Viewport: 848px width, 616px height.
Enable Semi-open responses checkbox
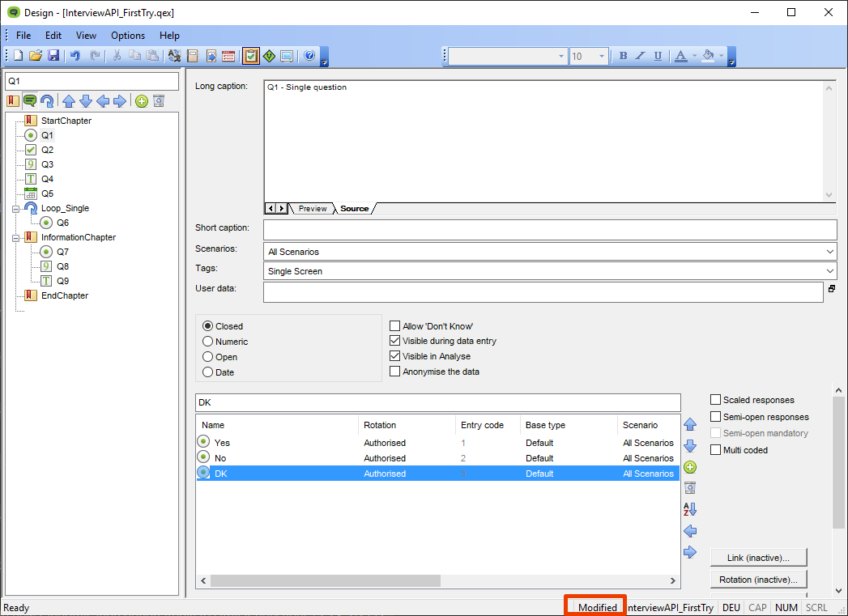[715, 417]
